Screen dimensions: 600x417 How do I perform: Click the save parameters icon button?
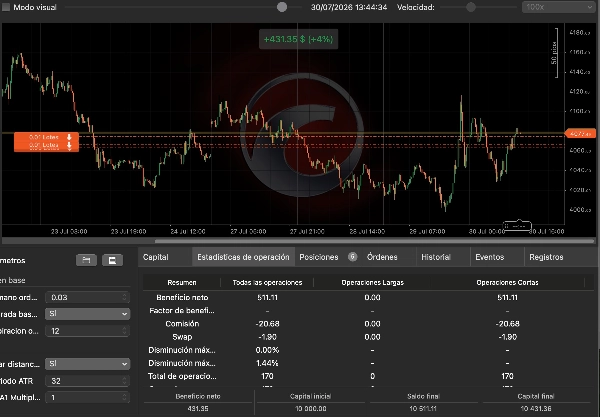[112, 260]
